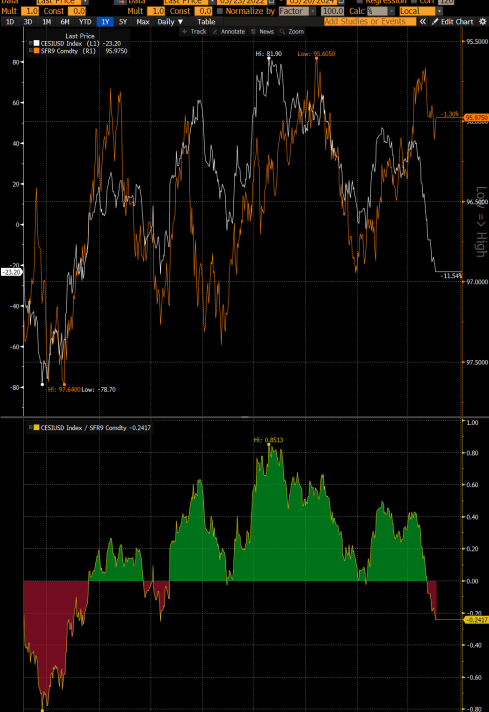The image size is (489, 712).
Task: Collapse toolbar with double-chevron icon
Action: click(423, 21)
